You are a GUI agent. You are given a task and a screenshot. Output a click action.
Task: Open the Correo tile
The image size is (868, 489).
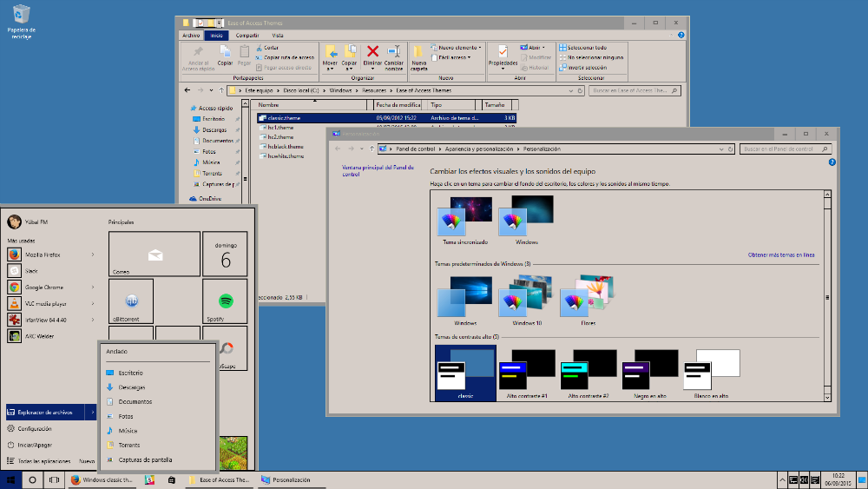point(155,254)
